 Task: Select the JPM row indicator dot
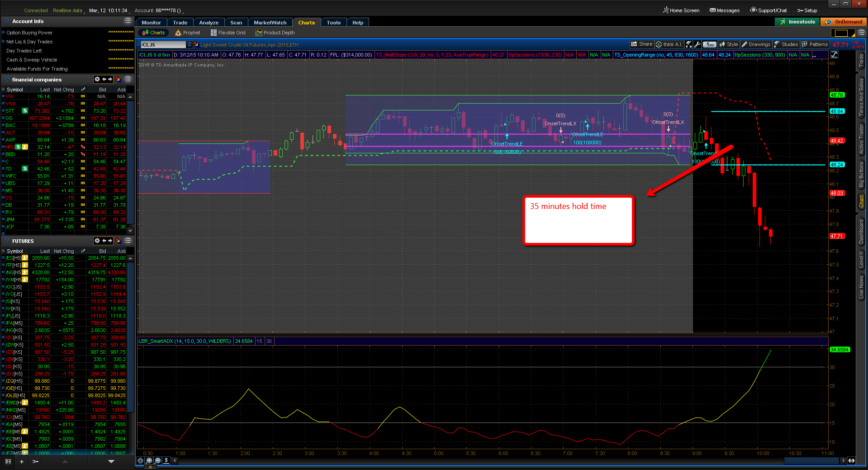(x=4, y=219)
